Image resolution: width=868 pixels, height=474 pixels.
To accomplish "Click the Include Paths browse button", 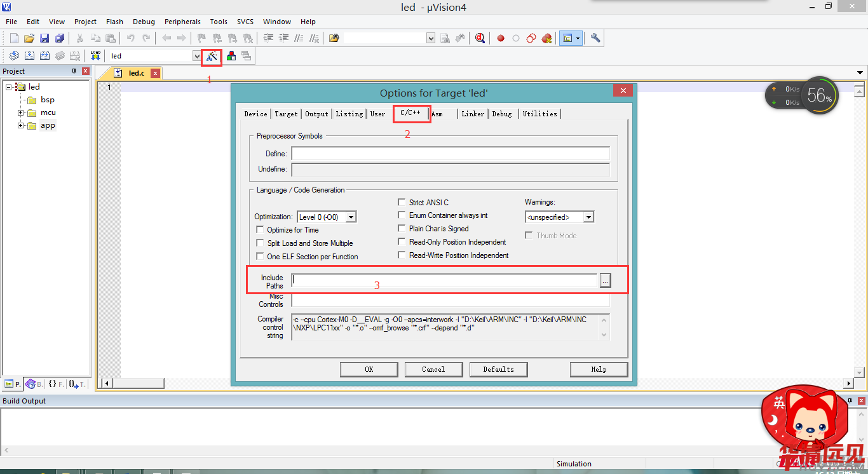I will click(605, 280).
